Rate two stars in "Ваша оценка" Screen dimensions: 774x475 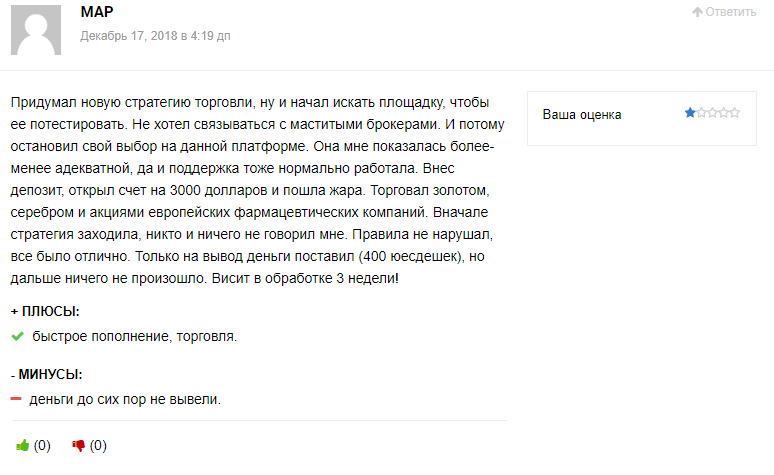(x=701, y=113)
